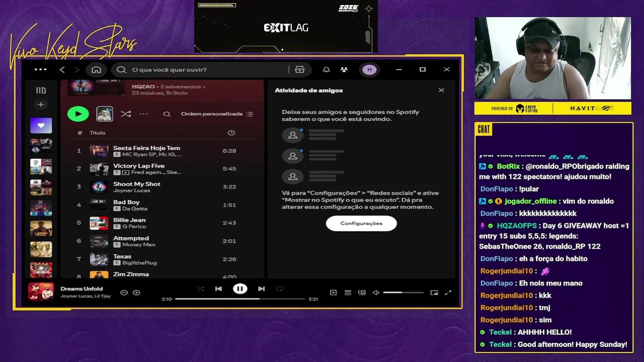This screenshot has height=362, width=644.
Task: Open the Now Playing view
Action: coord(333,293)
